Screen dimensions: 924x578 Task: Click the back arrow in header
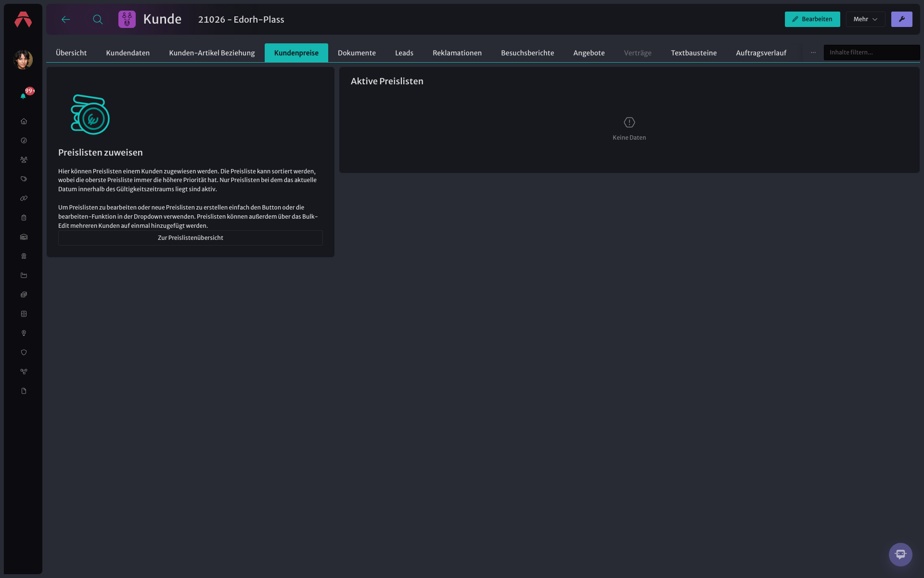click(66, 19)
